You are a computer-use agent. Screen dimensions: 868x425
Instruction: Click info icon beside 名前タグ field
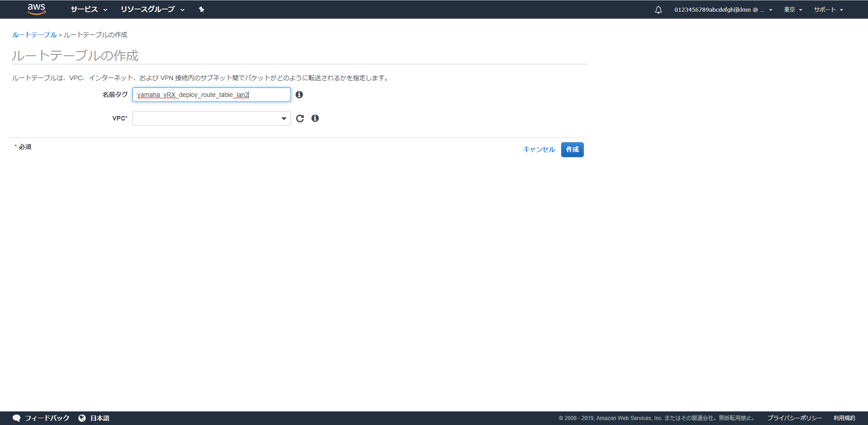[299, 95]
